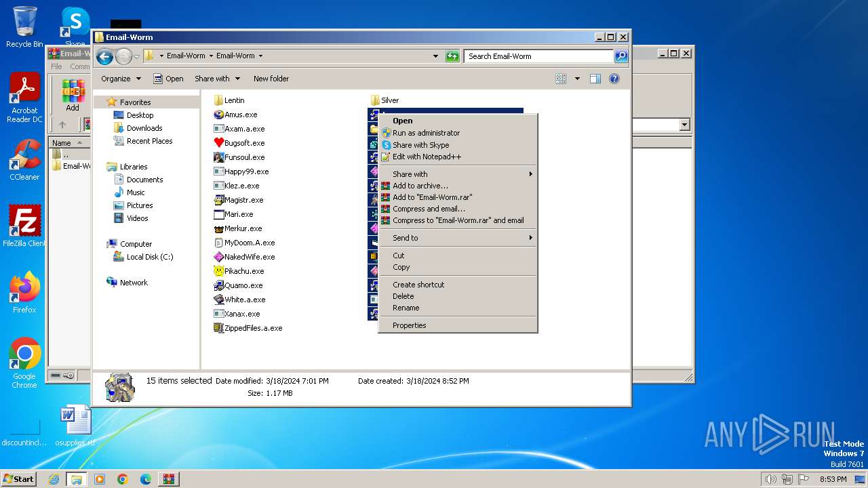Open recent pages dropdown beside forward arrow
Image resolution: width=868 pixels, height=488 pixels.
tap(136, 56)
